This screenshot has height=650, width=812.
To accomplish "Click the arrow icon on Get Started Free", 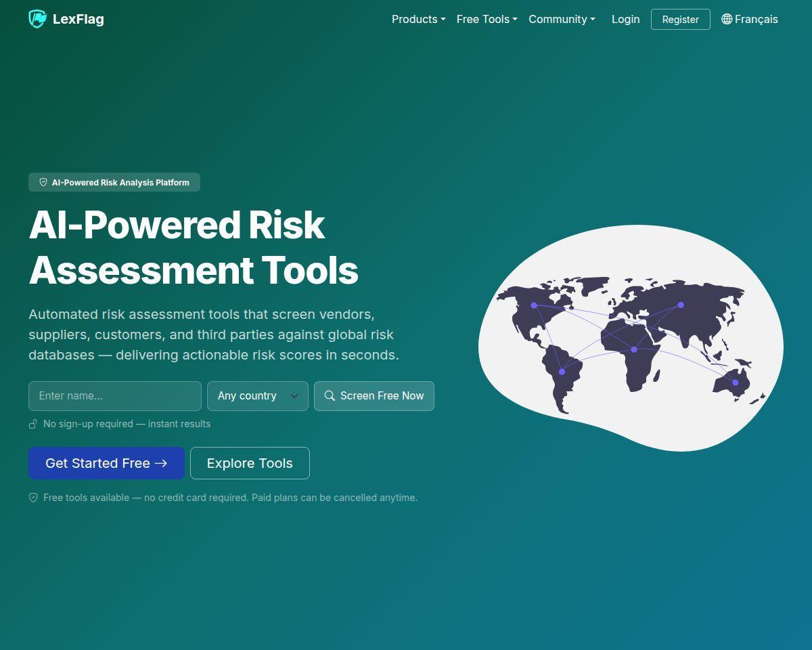I will point(160,463).
